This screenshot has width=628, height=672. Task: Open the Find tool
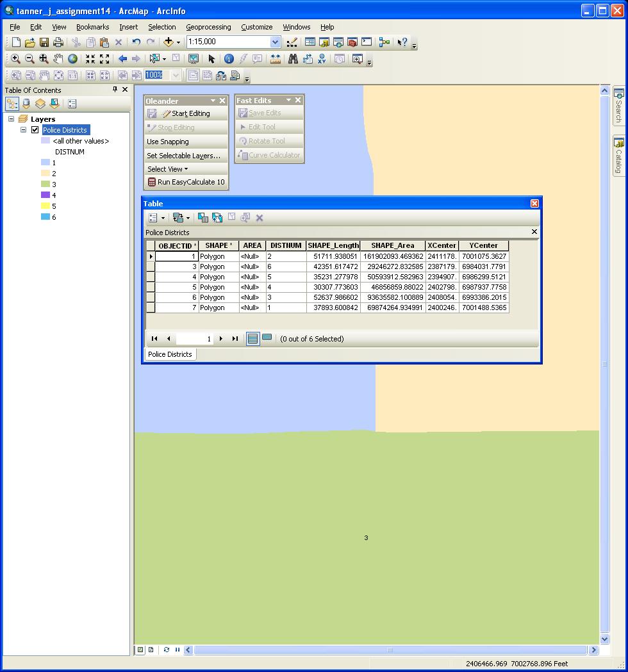293,58
